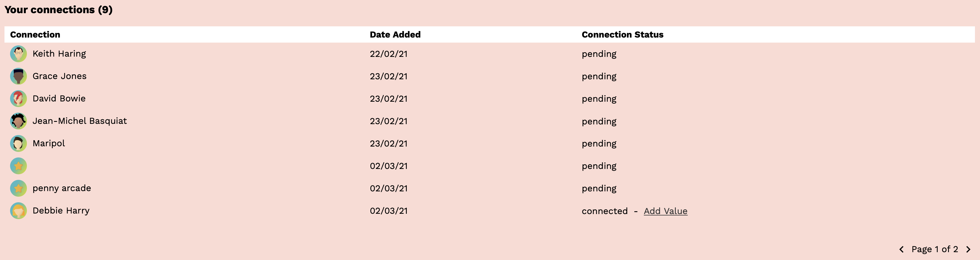Open Grace Jones's profile avatar
This screenshot has width=980, height=260.
click(x=18, y=76)
